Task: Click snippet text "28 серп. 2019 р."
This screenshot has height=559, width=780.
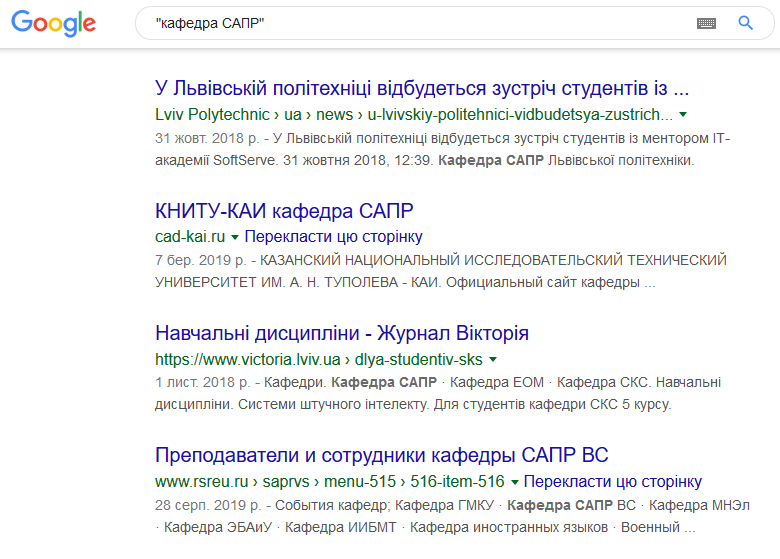Action: [208, 505]
